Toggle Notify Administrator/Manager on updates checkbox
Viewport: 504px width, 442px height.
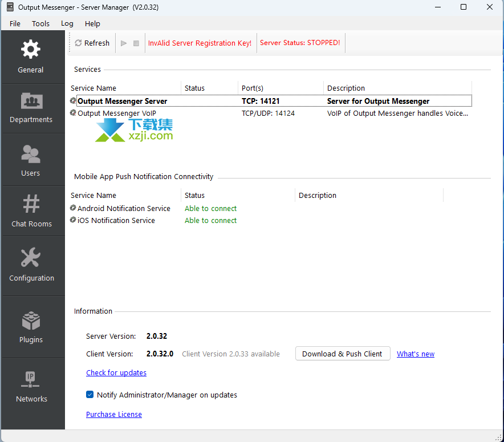(x=90, y=395)
